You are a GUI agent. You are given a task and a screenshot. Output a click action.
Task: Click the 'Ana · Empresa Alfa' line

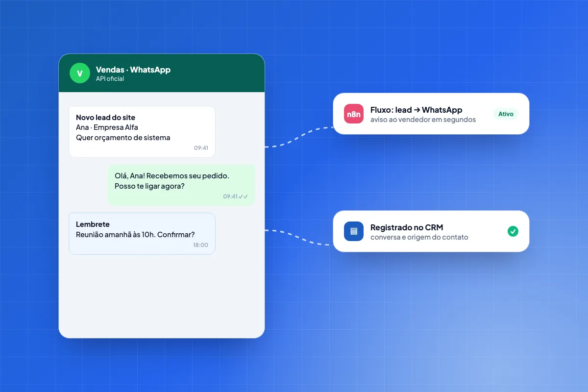coord(107,127)
